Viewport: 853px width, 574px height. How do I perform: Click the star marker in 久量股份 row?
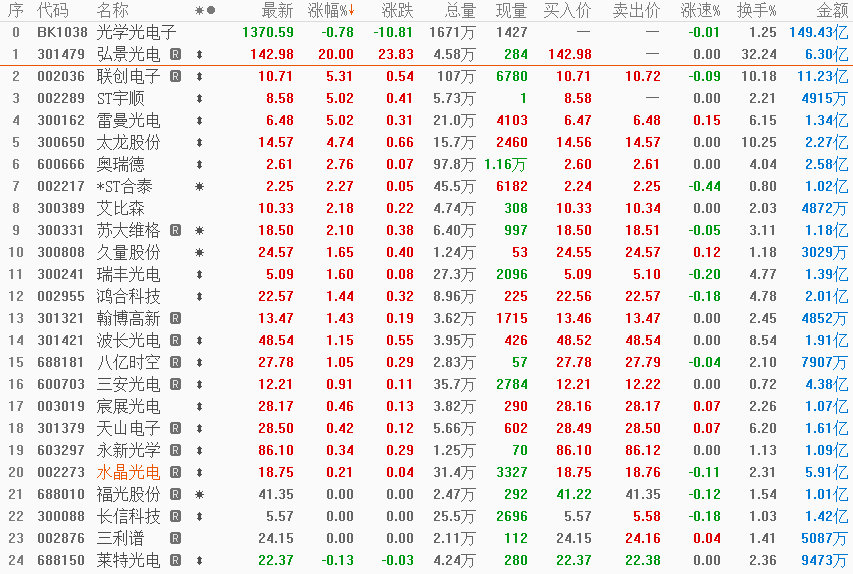point(200,252)
